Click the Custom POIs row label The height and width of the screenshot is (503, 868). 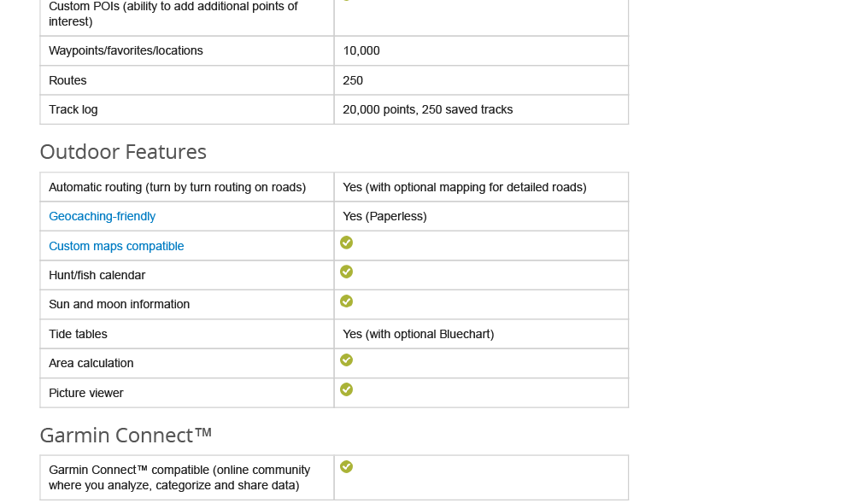(x=173, y=14)
